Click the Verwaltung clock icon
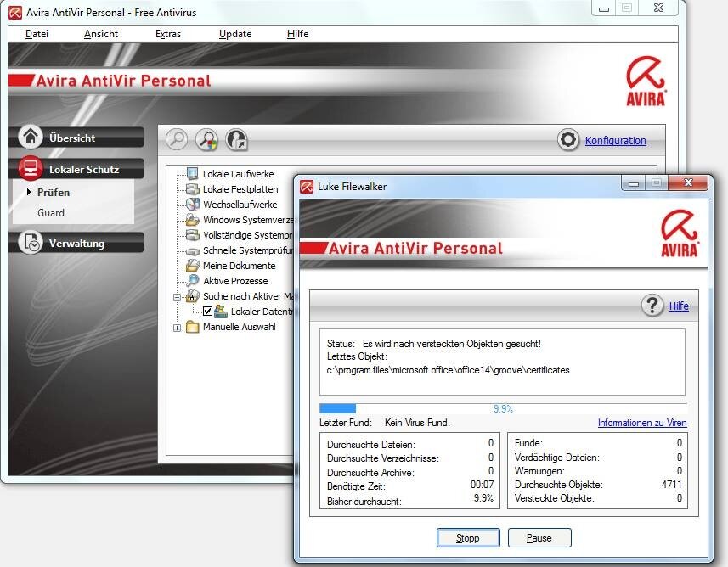This screenshot has height=567, width=728. pyautogui.click(x=31, y=243)
